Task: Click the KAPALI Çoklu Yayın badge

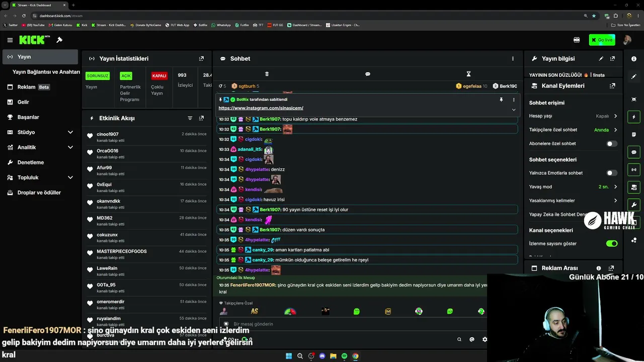Action: tap(159, 76)
